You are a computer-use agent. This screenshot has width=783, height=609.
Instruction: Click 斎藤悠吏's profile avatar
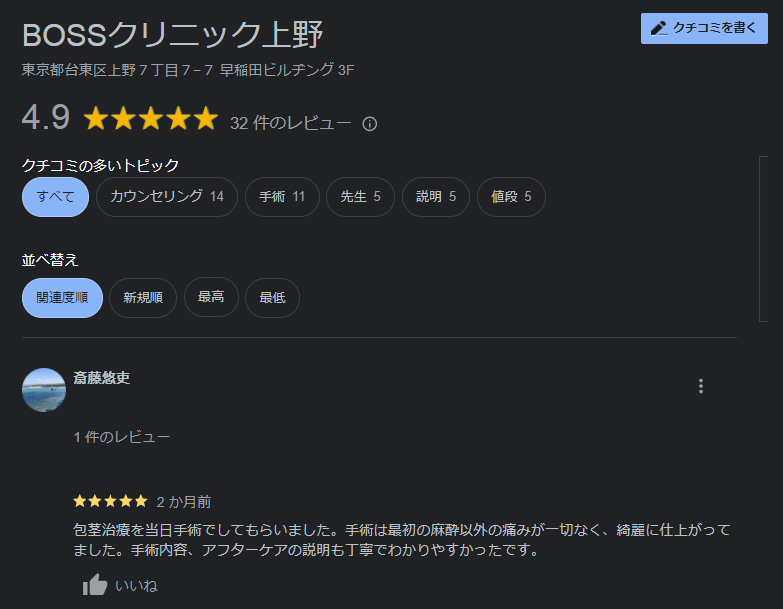coord(44,390)
